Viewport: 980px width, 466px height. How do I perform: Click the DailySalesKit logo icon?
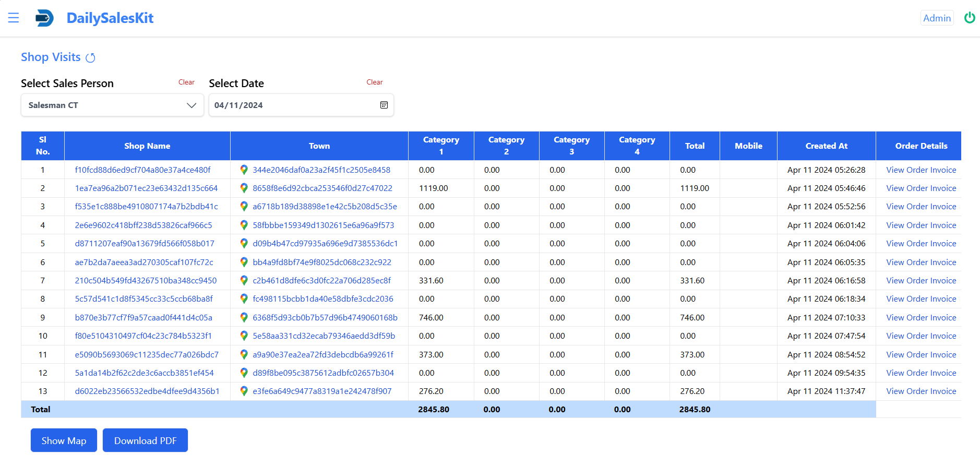pos(44,18)
